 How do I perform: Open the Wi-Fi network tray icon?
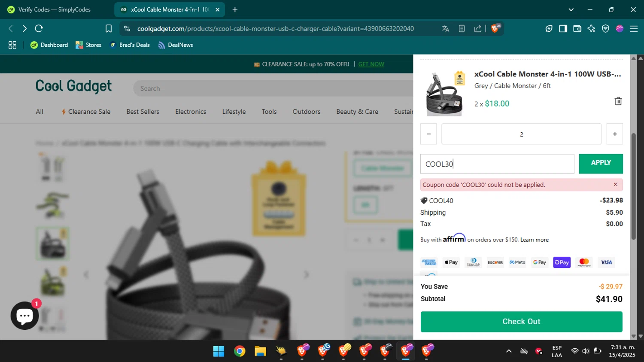click(x=574, y=351)
